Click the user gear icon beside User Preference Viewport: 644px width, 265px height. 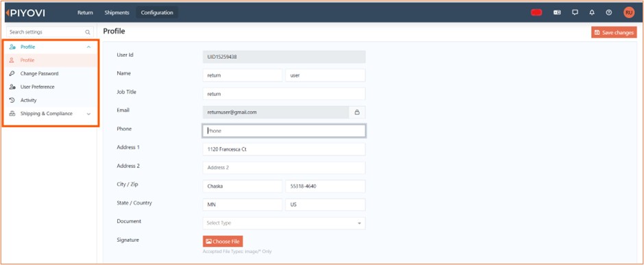[x=12, y=87]
